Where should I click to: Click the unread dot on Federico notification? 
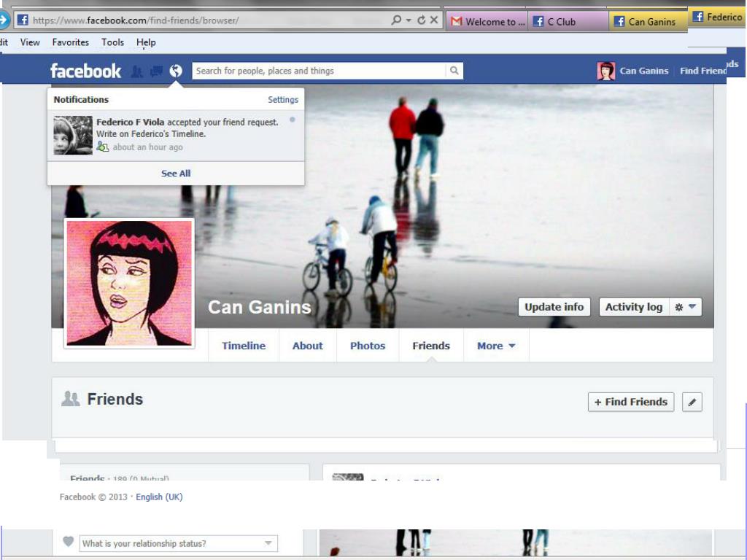[x=293, y=120]
